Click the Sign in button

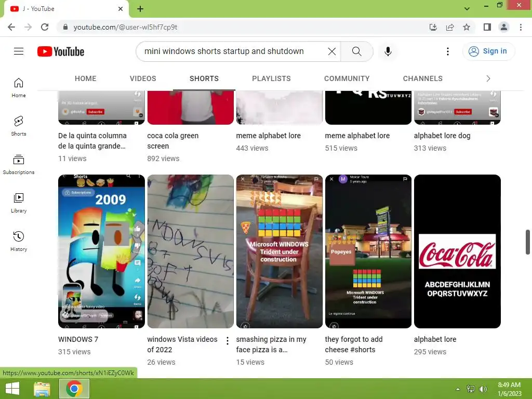pyautogui.click(x=488, y=51)
